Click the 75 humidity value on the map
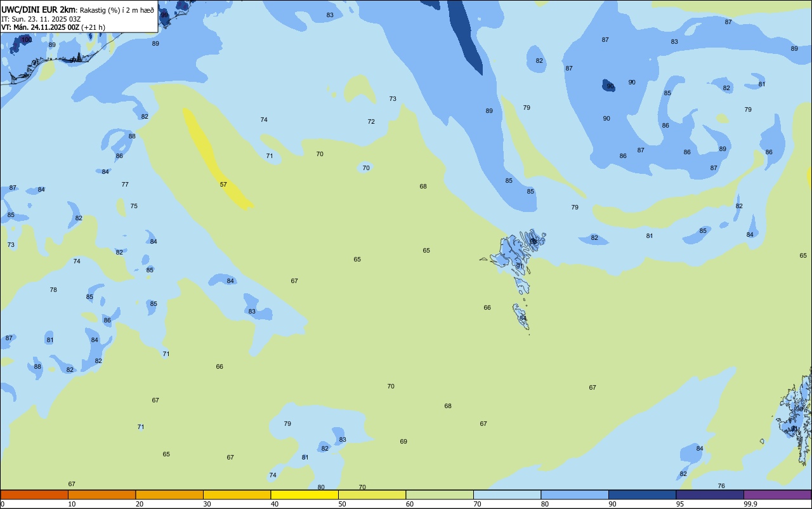Viewport: 812px width, 509px height. coord(134,206)
